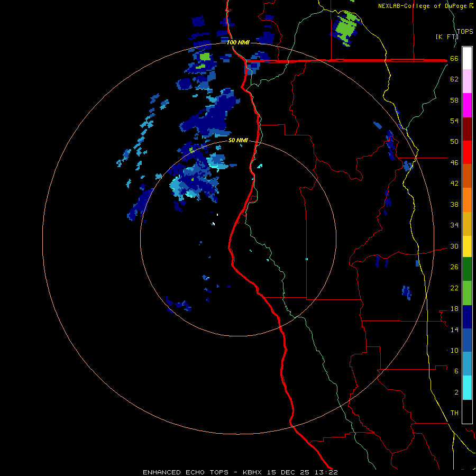476x476 pixels.
Task: Click the Enhanced Echo Tops KBHX timestamp caption
Action: pyautogui.click(x=240, y=472)
